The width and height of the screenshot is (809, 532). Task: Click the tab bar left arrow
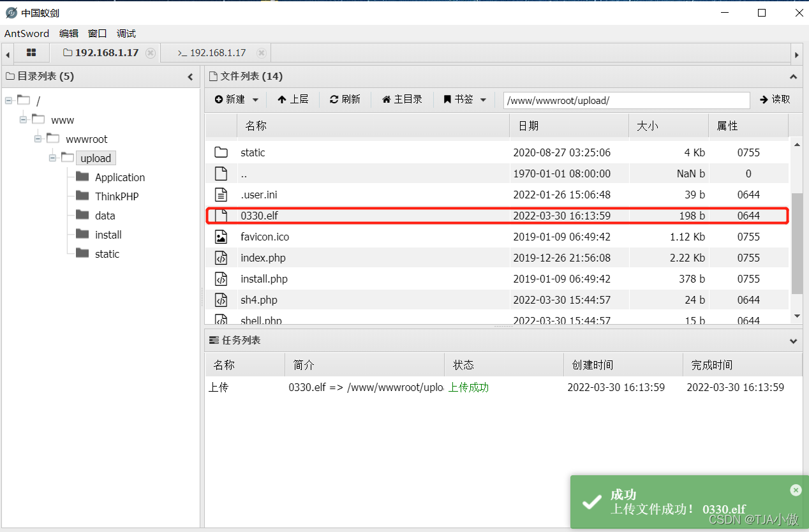(7, 55)
